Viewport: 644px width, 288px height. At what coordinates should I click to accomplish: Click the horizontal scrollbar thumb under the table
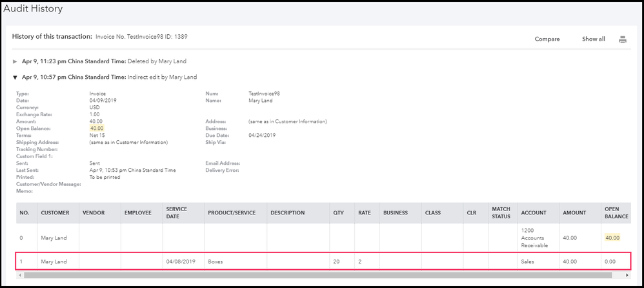(318, 275)
